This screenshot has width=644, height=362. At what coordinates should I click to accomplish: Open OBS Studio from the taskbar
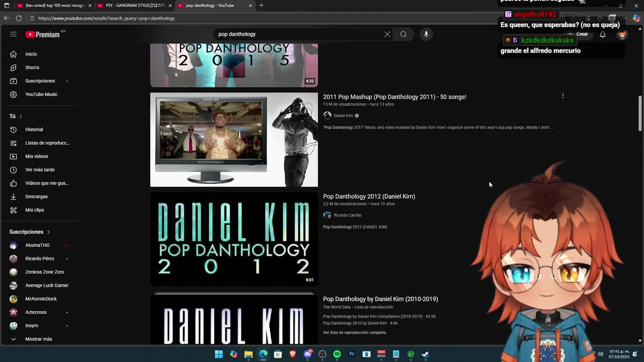[x=323, y=354]
